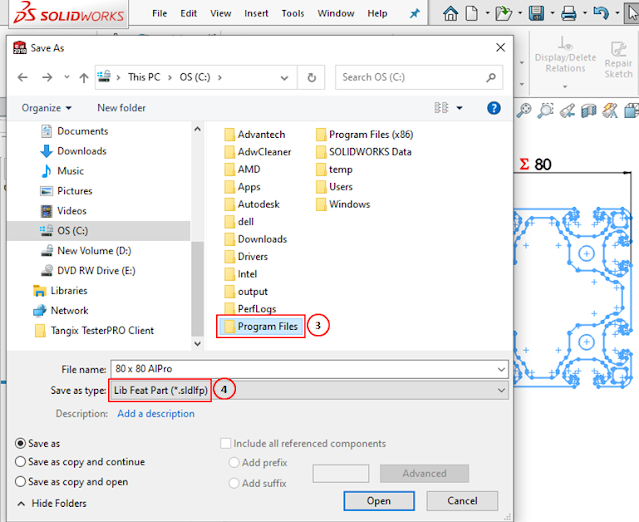Viewport: 639px width, 522px height.
Task: Click the Open button
Action: tap(379, 501)
